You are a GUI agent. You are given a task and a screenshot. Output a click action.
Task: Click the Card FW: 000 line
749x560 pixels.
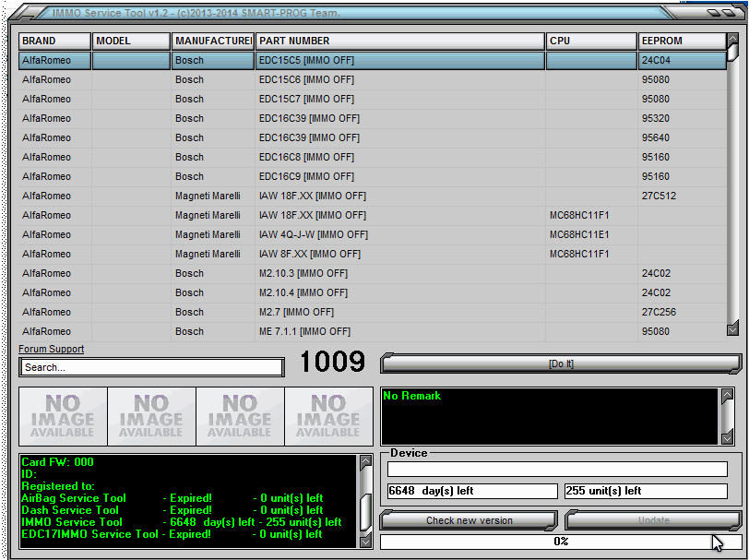58,462
